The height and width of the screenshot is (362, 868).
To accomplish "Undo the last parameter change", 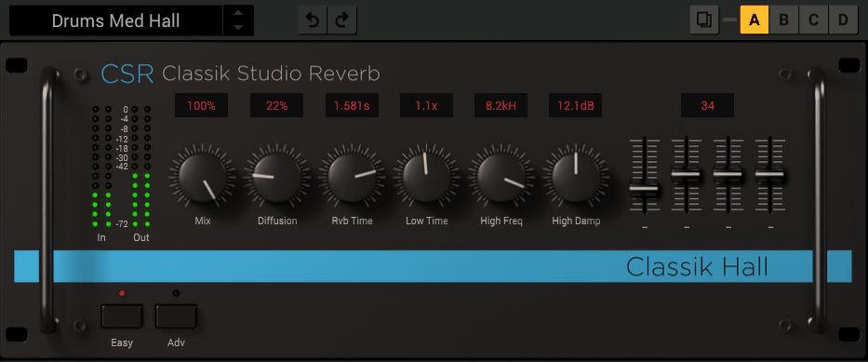I will [x=313, y=20].
